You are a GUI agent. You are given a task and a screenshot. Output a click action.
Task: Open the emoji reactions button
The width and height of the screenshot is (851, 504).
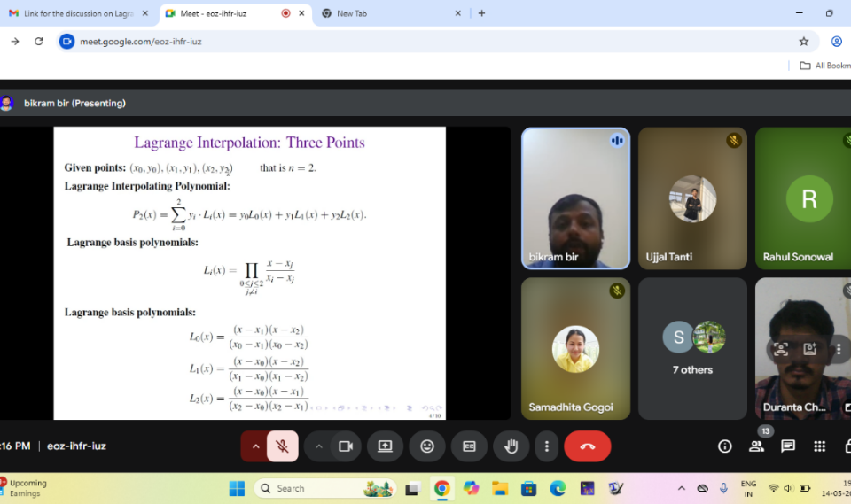pos(427,446)
